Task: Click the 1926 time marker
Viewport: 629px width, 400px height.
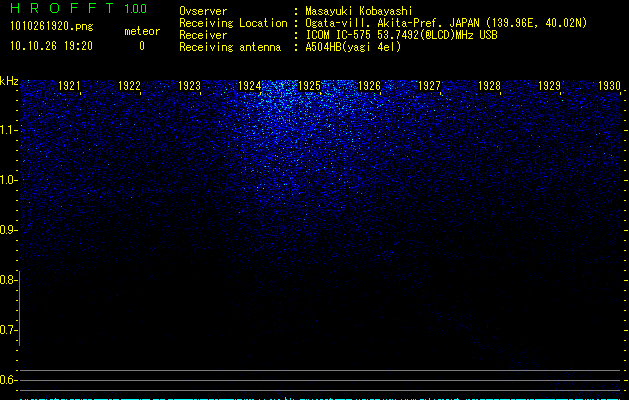Action: (369, 86)
